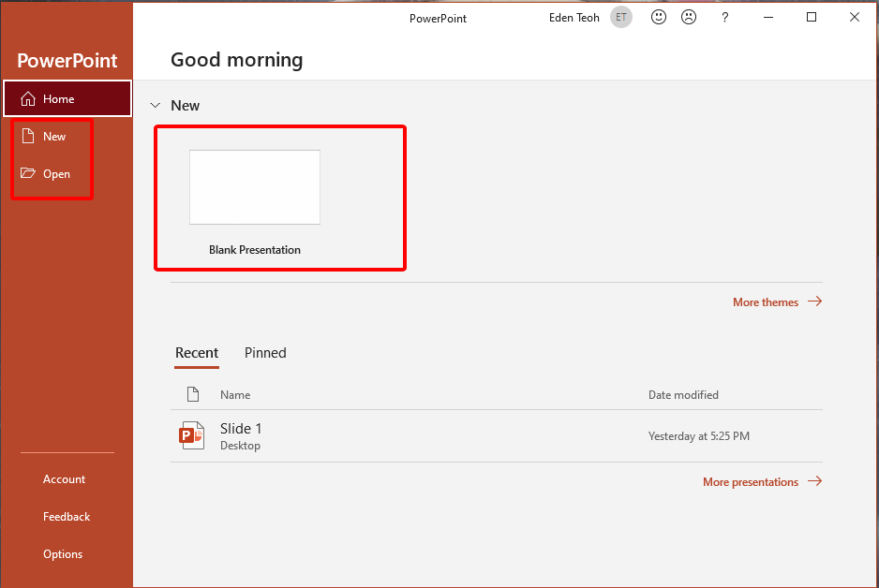This screenshot has height=588, width=879.
Task: Switch to the Pinned tab
Action: tap(265, 353)
